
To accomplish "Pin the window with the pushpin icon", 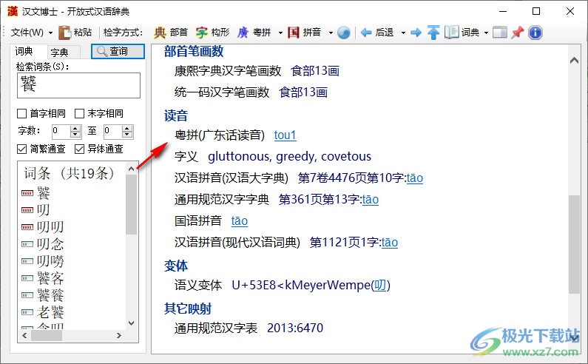I will coord(518,33).
